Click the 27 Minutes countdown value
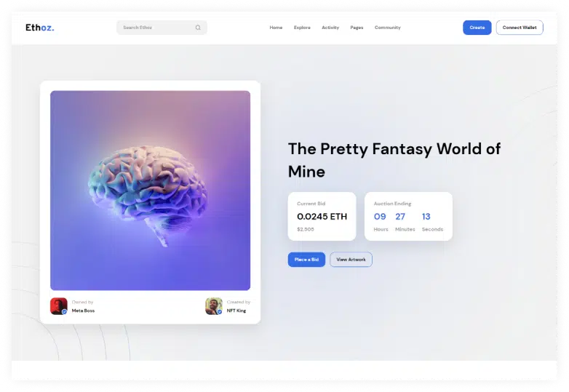 click(400, 217)
